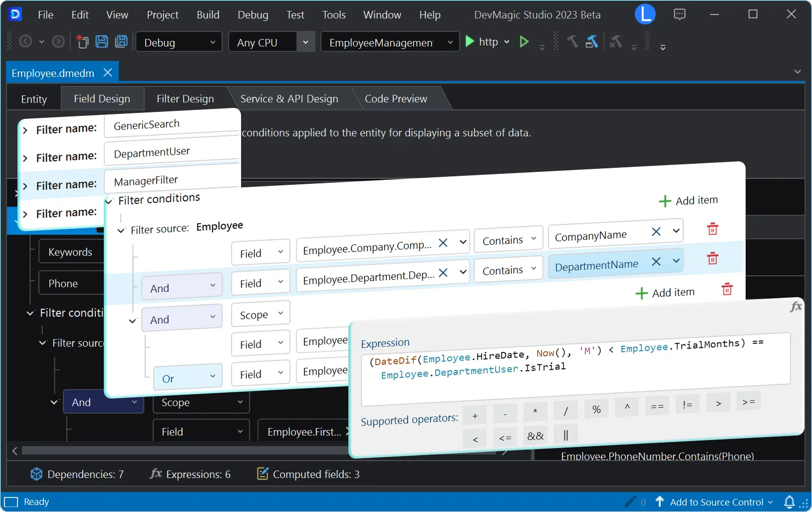Screen dimensions: 812x512
Task: Click the fx Expressions status bar icon
Action: click(156, 474)
